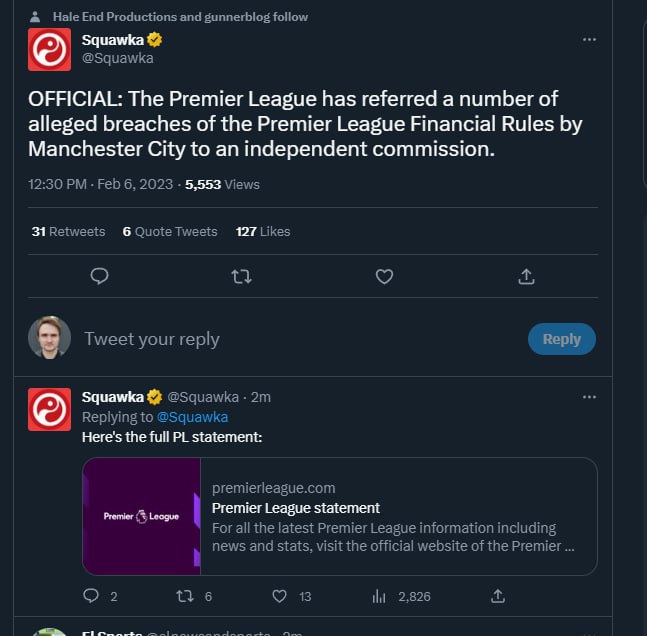Like the PL statement reply tweet
This screenshot has height=636, width=647.
tap(280, 596)
